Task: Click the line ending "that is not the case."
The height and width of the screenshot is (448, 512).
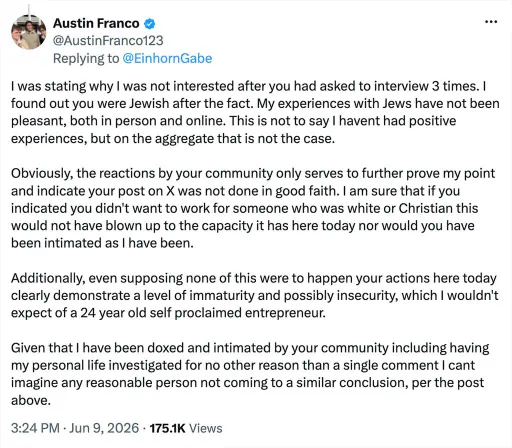Action: [173, 138]
